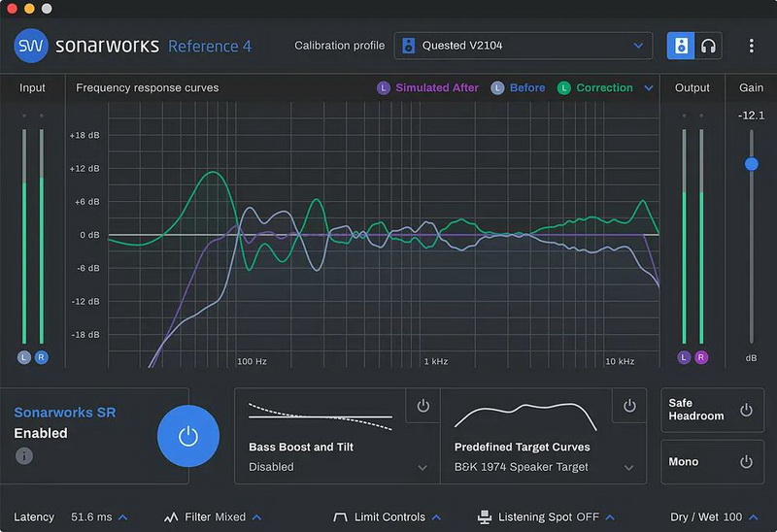The image size is (777, 532).
Task: Click the Before curve label
Action: [x=527, y=88]
